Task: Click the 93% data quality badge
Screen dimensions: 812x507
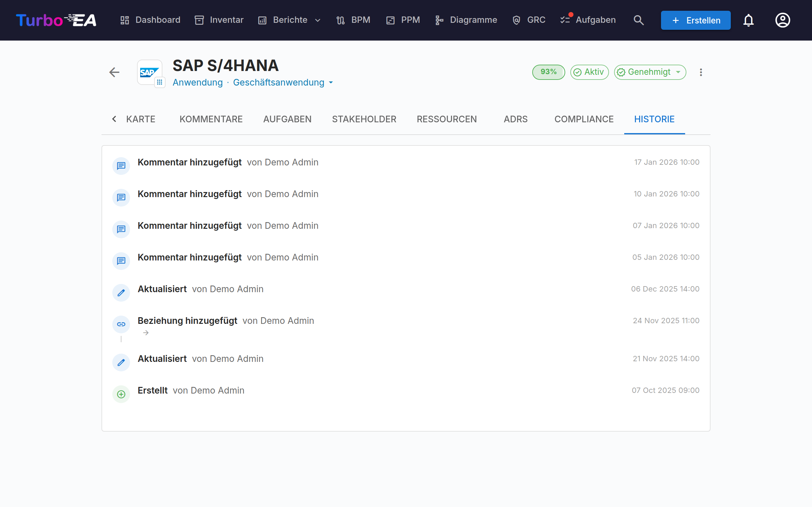Action: pyautogui.click(x=549, y=72)
